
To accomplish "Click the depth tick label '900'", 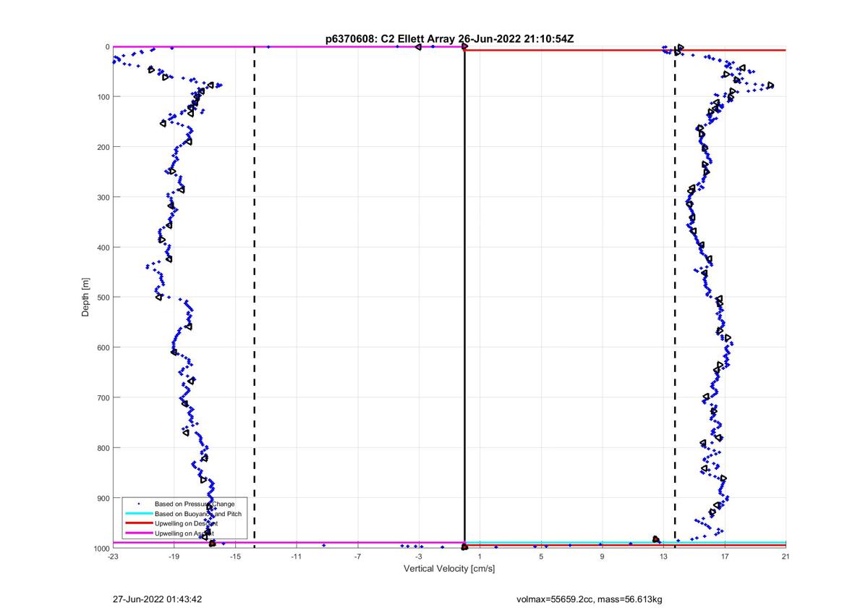I will tap(103, 498).
